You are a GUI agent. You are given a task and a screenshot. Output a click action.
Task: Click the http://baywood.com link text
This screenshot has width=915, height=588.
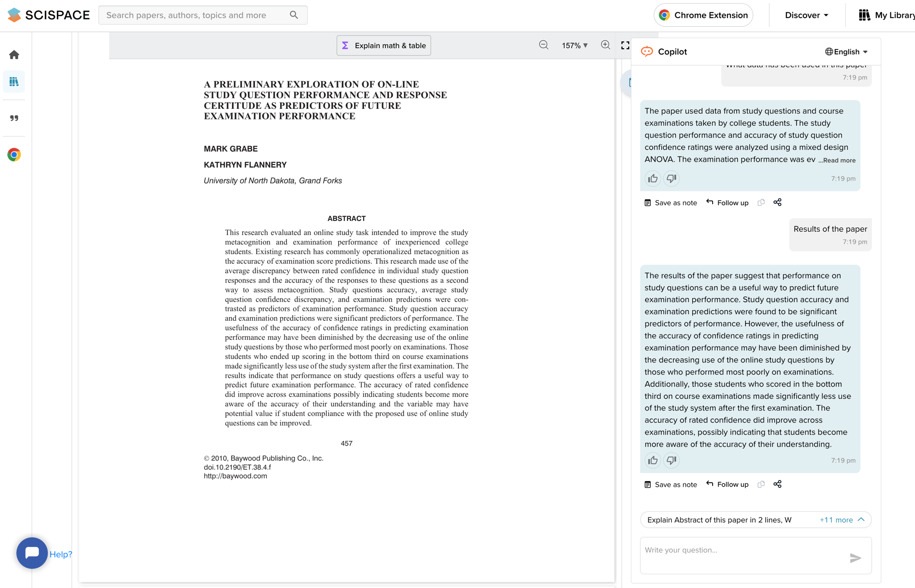pyautogui.click(x=236, y=476)
